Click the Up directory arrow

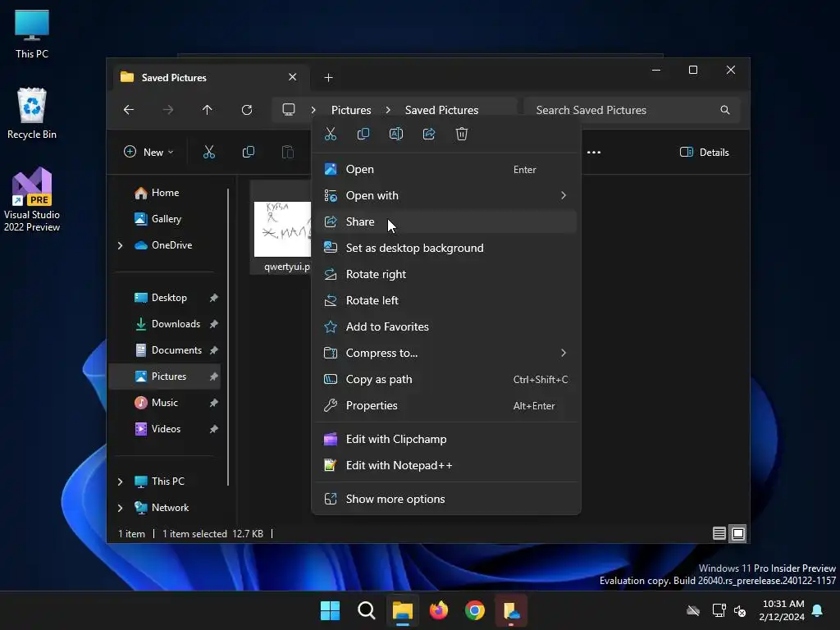208,110
